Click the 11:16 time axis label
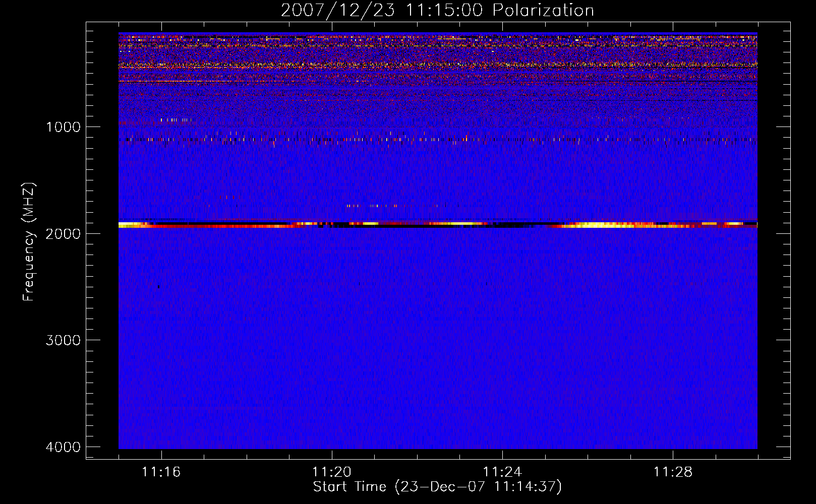 (x=161, y=472)
